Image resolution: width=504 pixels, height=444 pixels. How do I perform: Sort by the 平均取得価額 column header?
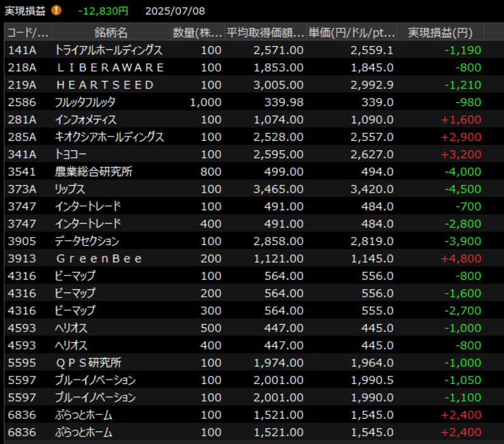265,32
